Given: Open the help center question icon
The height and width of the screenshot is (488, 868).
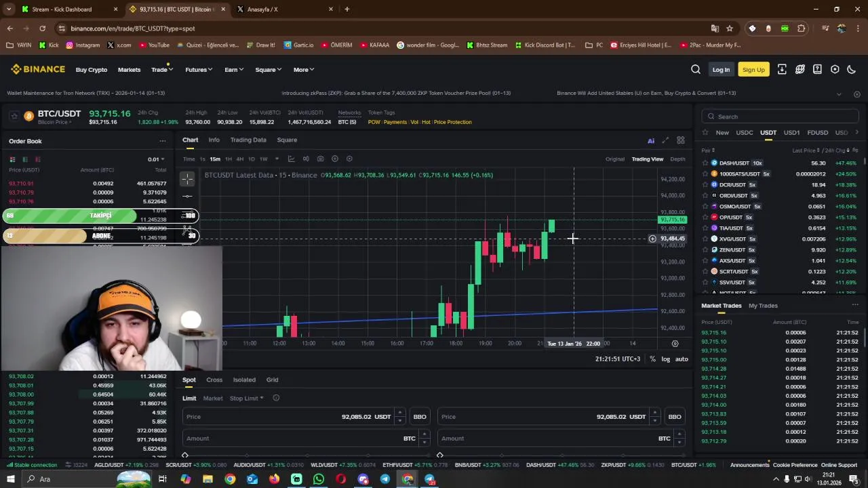Looking at the screenshot, I should coord(817,69).
